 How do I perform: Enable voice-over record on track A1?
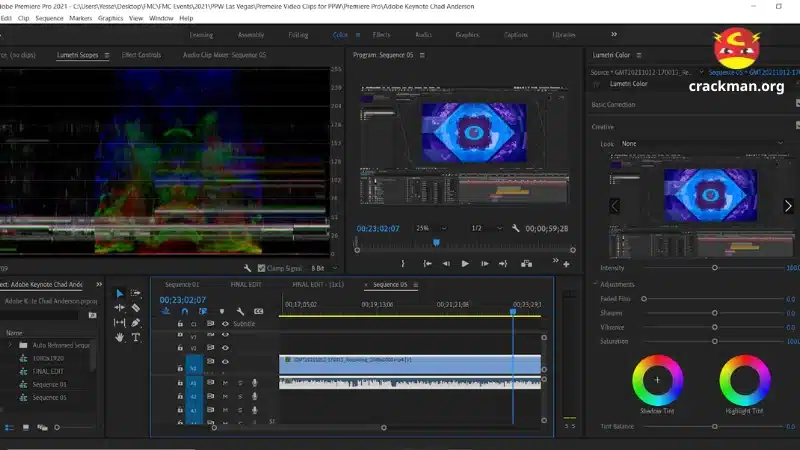(255, 383)
